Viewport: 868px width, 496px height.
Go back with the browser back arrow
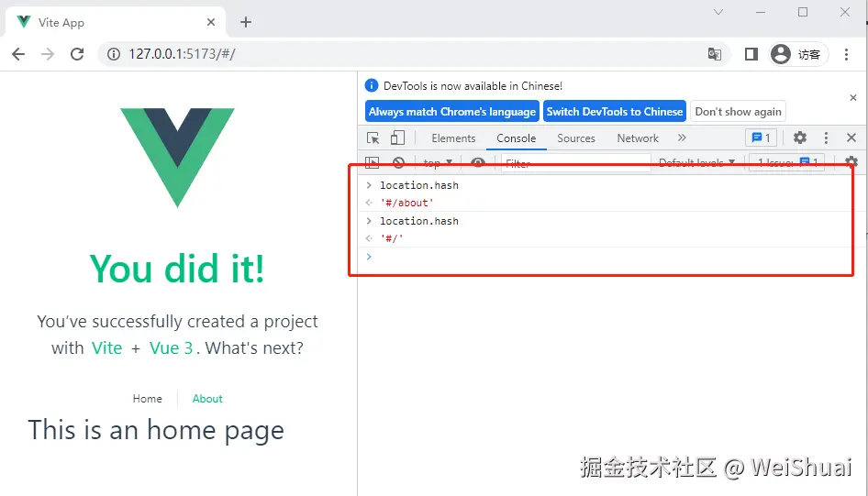pos(18,54)
